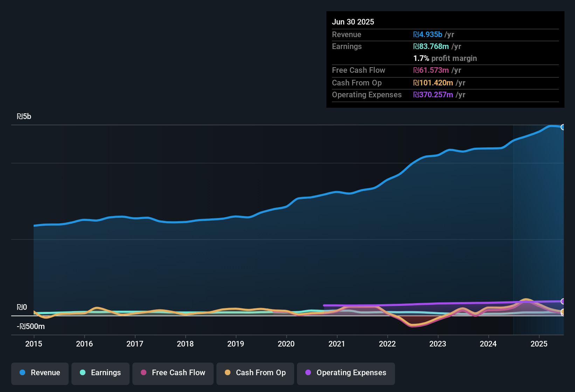Click the blue Revenue legend dot
The image size is (575, 392).
(22, 373)
